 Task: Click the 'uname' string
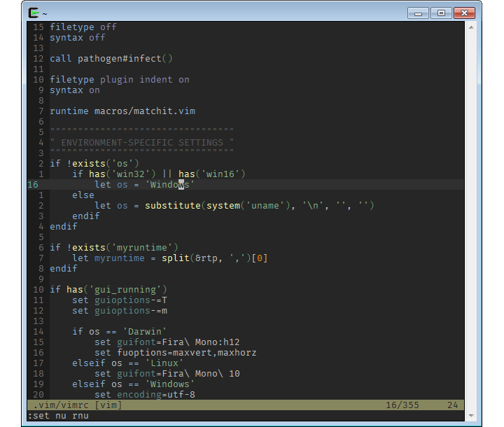tap(265, 206)
